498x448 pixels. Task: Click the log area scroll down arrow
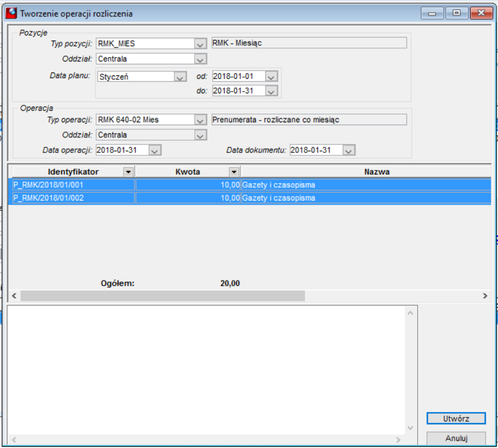tap(411, 428)
